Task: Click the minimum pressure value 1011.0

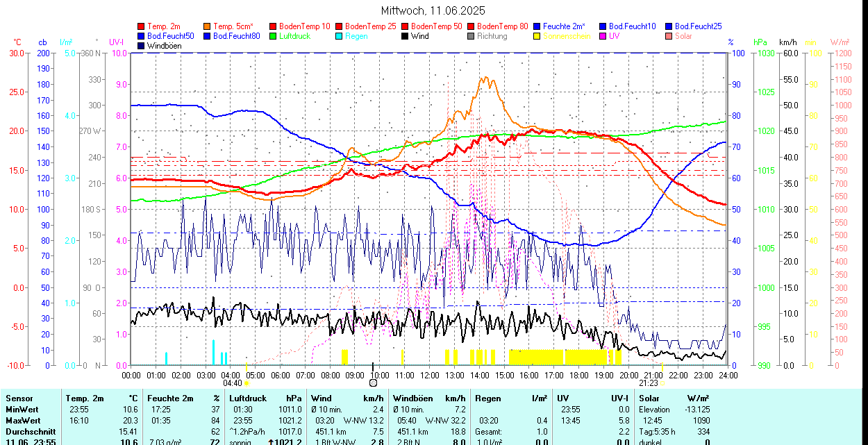Action: 290,410
